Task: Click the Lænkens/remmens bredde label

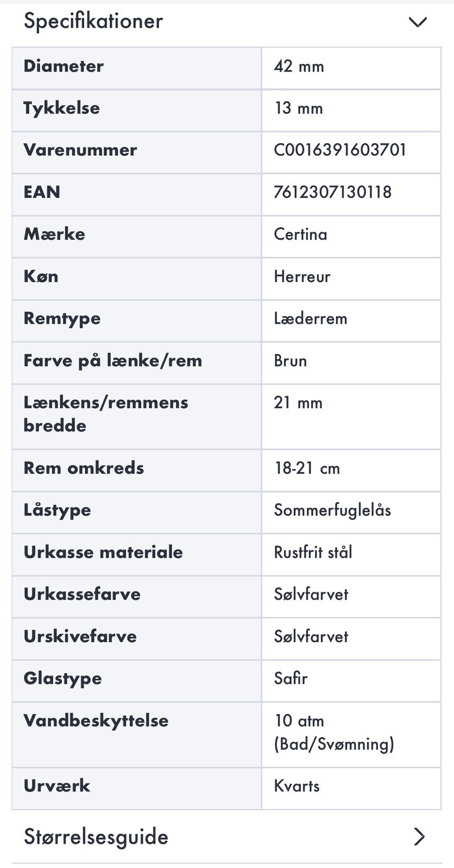Action: [x=106, y=414]
